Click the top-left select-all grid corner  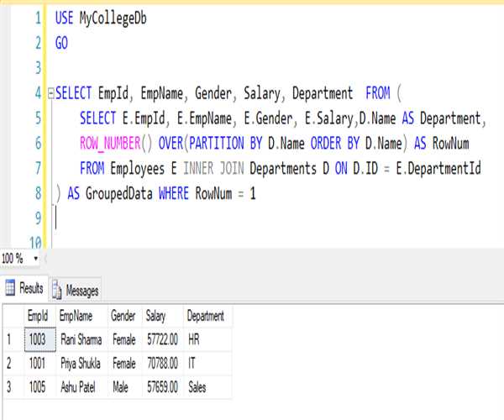coord(11,317)
